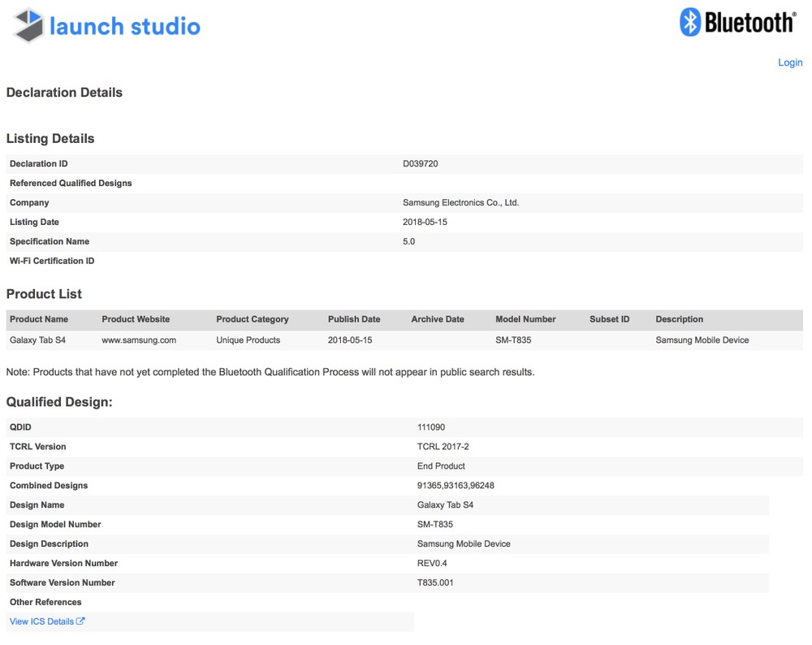Click the external link icon beside View ICS Details

pos(80,621)
